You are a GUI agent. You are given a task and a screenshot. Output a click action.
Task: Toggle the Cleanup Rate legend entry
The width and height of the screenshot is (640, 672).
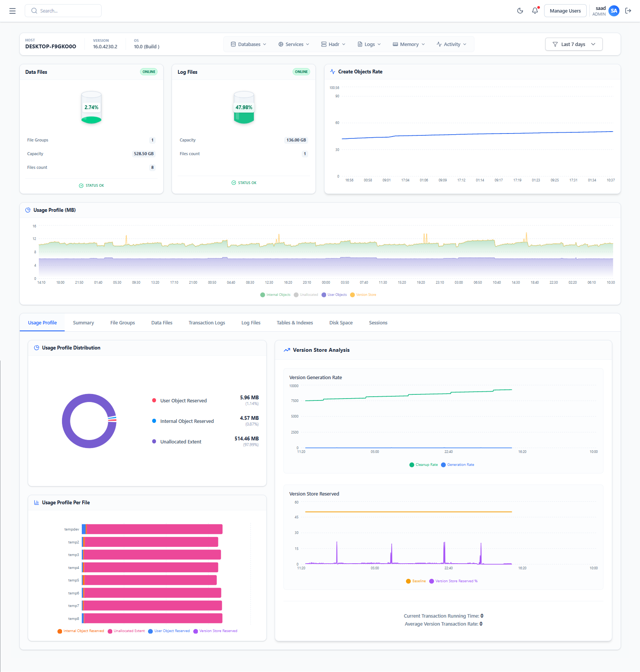click(x=423, y=464)
